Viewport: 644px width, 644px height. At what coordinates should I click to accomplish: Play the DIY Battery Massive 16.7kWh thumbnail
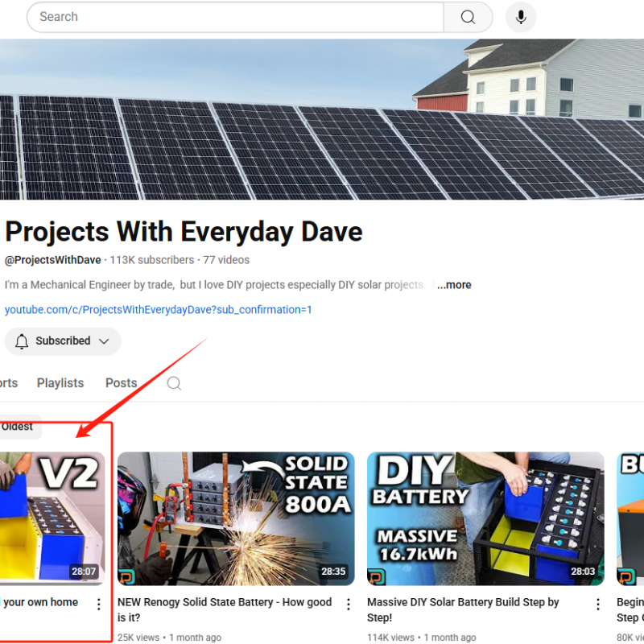(x=485, y=518)
